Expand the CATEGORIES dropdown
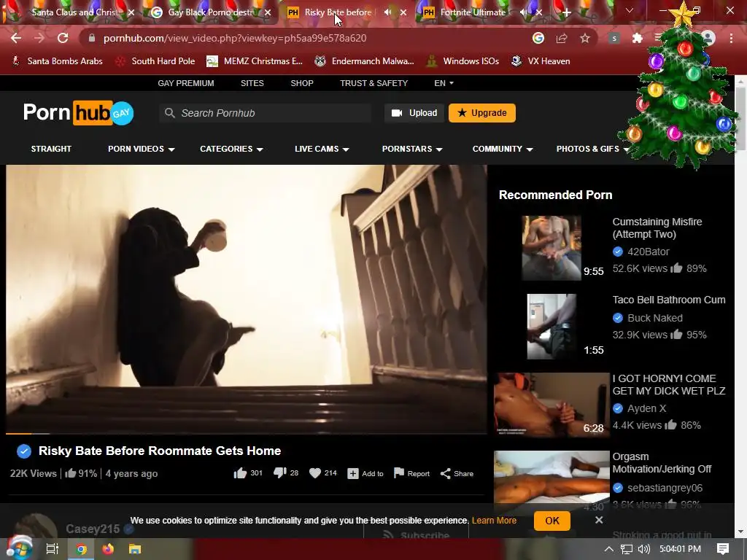Screen dimensions: 747x560 (x=231, y=149)
